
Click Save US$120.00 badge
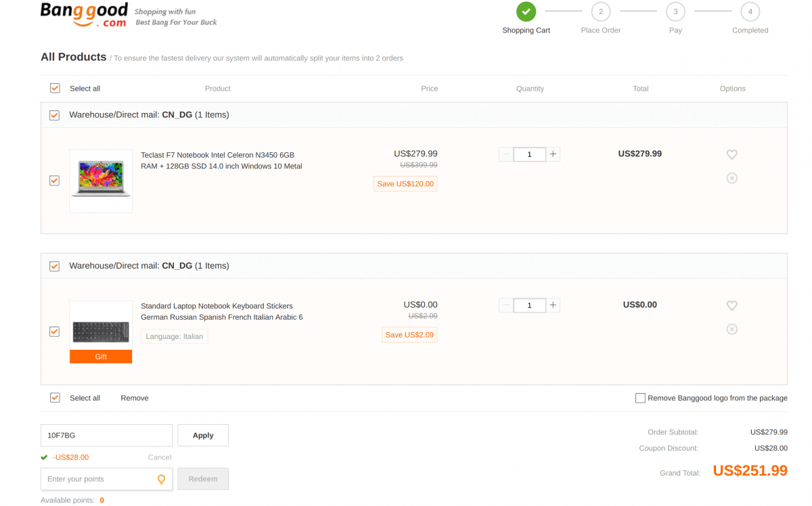(405, 184)
